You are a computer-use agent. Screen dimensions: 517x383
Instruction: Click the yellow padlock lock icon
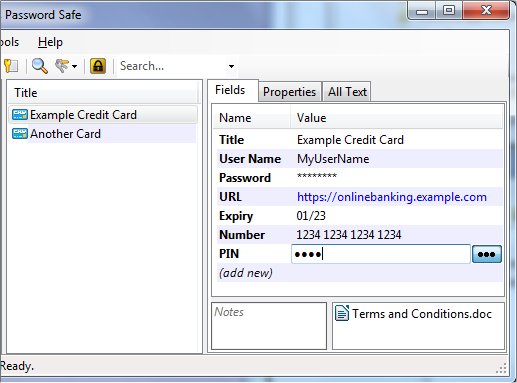pos(98,66)
